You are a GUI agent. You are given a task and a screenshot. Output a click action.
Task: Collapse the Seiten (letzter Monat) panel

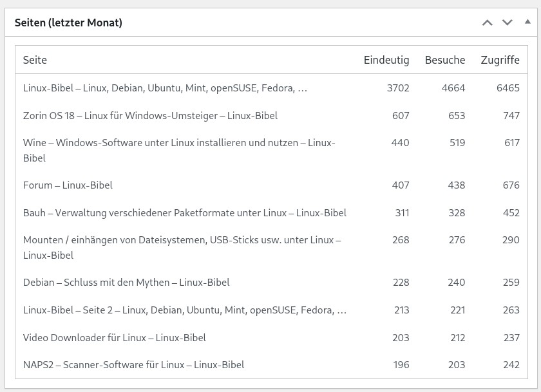527,23
